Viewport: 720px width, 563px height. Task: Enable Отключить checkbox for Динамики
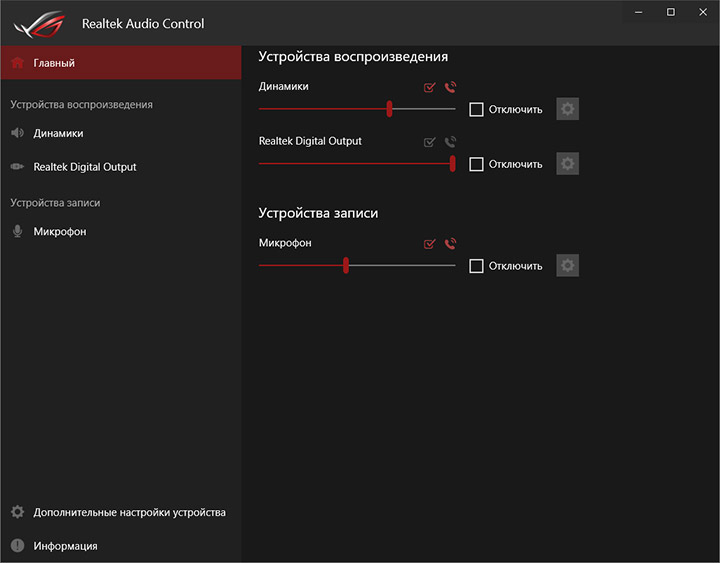click(x=476, y=109)
